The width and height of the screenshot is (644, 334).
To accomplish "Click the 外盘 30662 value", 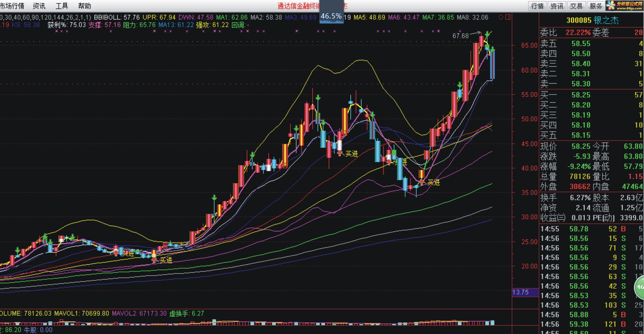I will tap(580, 187).
